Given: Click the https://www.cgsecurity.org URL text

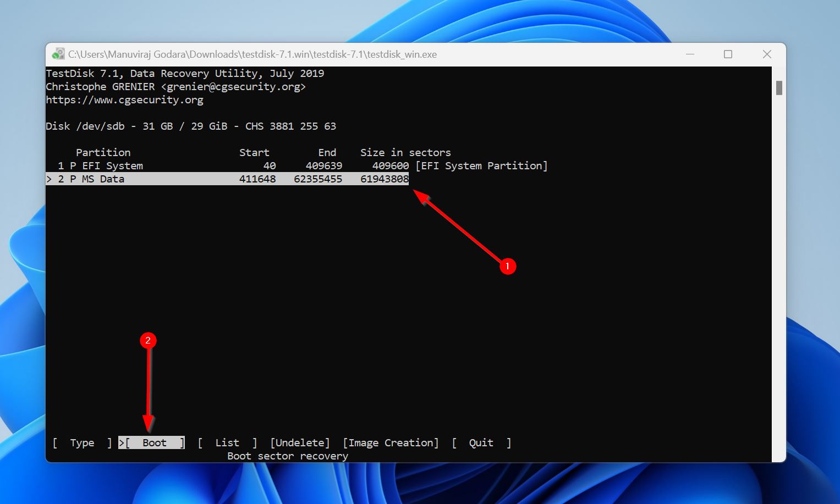Looking at the screenshot, I should pyautogui.click(x=124, y=100).
